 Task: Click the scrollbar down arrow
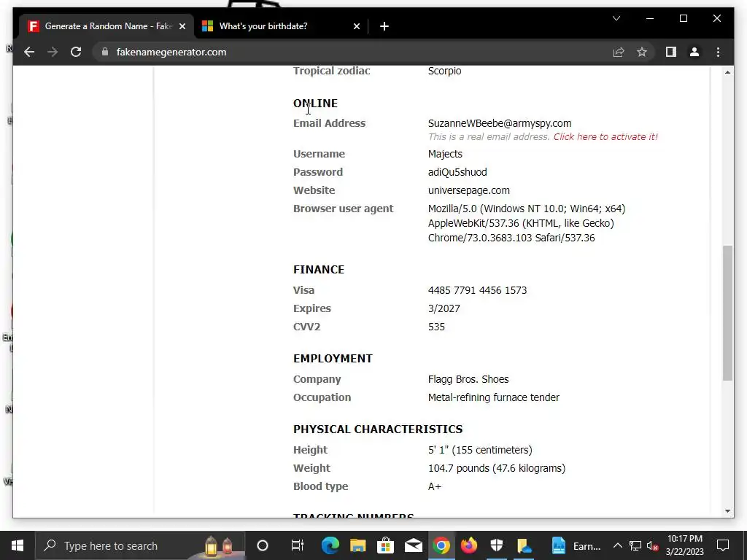[727, 511]
